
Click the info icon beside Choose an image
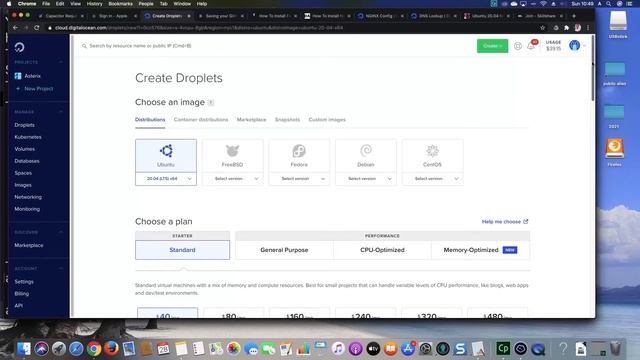(211, 102)
